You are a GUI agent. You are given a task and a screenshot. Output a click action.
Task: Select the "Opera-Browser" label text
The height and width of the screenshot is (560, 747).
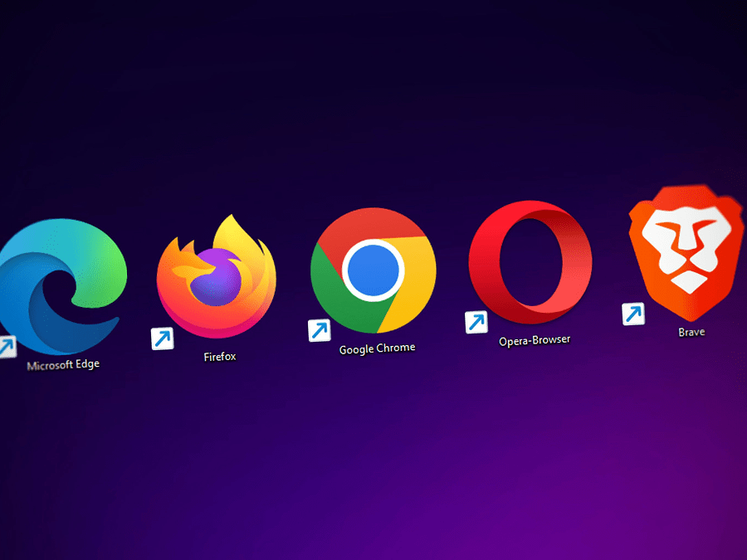535,340
